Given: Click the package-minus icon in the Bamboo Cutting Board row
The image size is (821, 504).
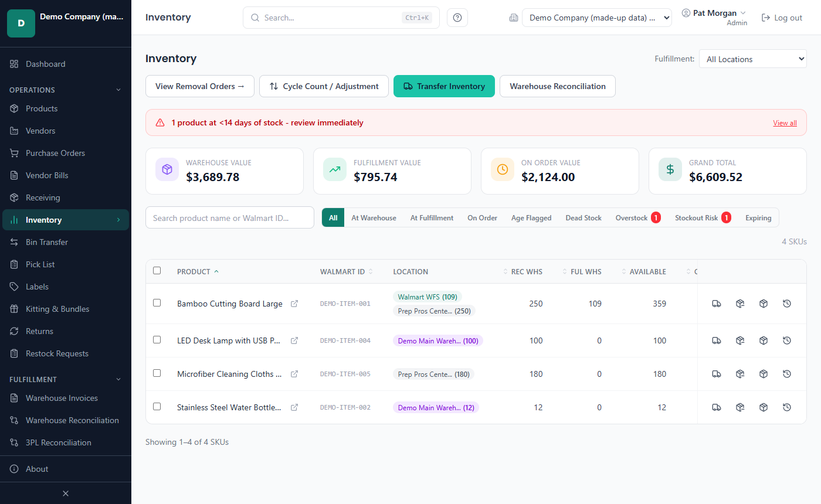Looking at the screenshot, I should tap(740, 304).
